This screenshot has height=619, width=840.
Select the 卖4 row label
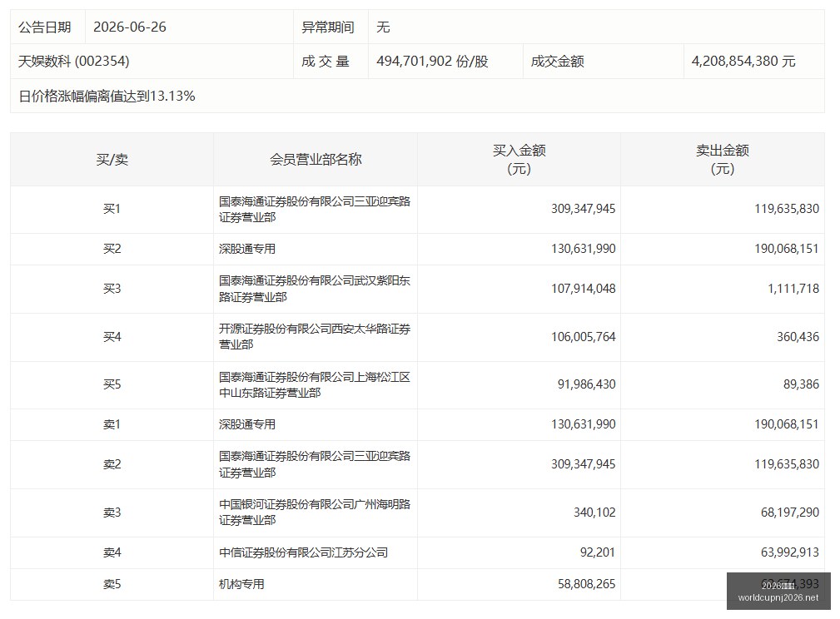(112, 552)
